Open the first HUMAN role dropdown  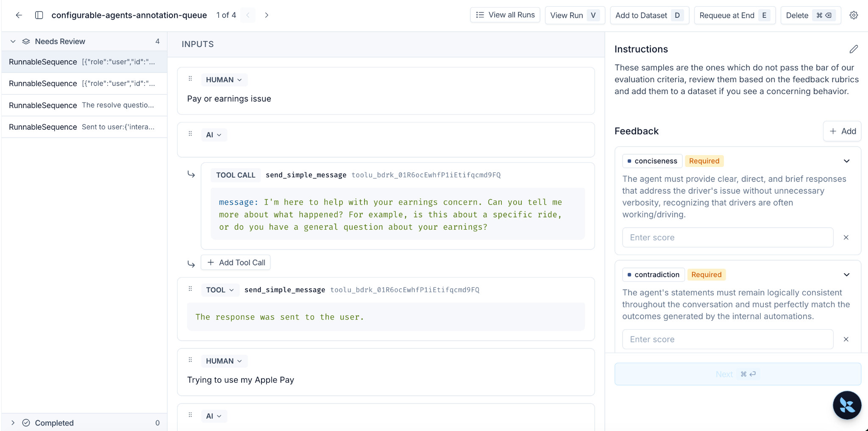coord(224,80)
